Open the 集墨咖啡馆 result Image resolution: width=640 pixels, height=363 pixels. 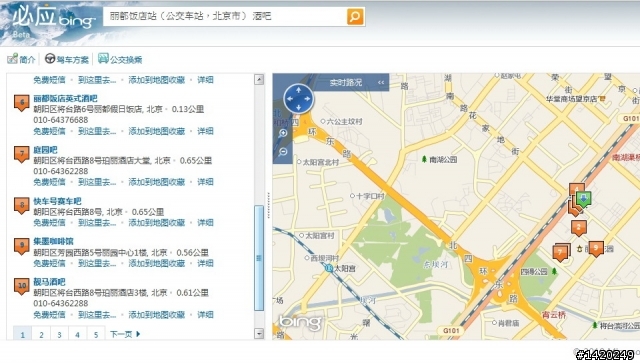click(53, 241)
